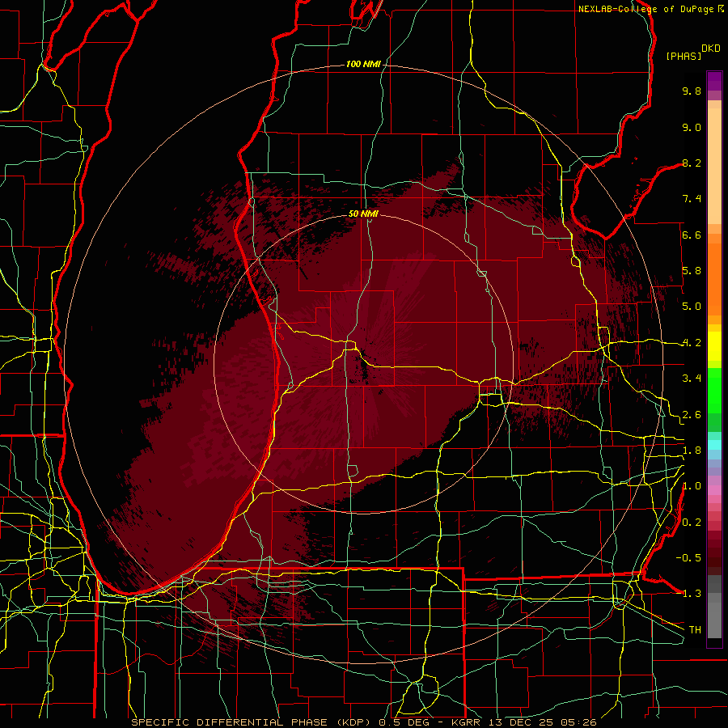Click the 2.6 scale value
This screenshot has height=728, width=728.
tap(692, 415)
